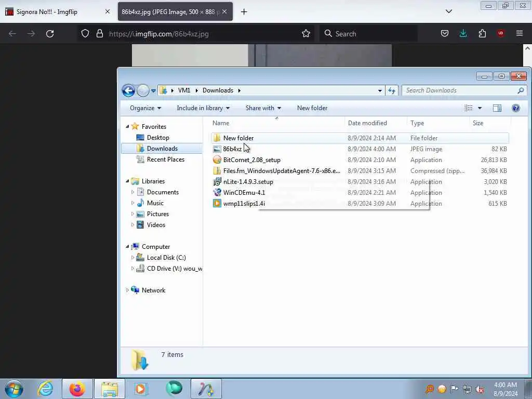Screen dimensions: 532x399
Task: Open Firefox application menu hamburger
Action: click(x=519, y=33)
